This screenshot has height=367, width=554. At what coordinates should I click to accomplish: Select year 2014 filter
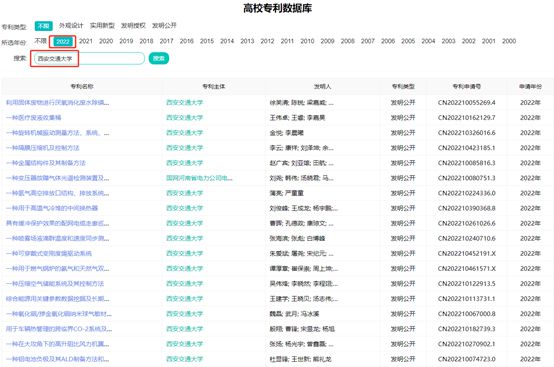227,41
